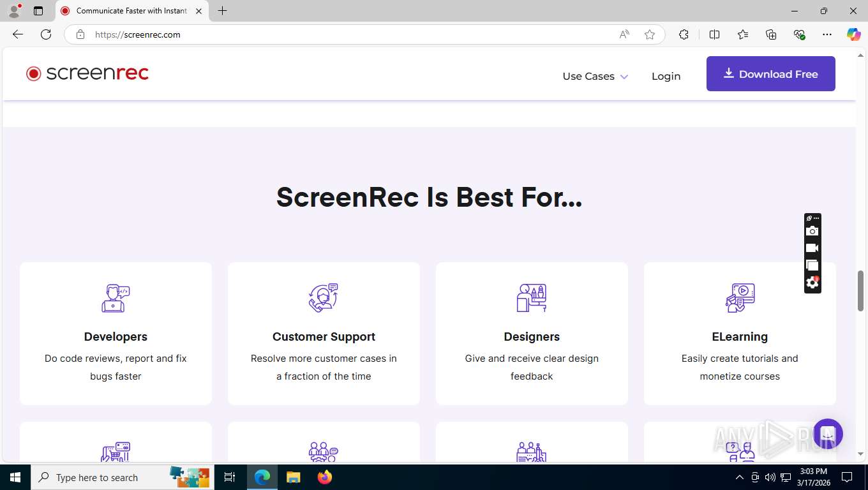Click 'Give and receive clear design' text
Viewport: 868px width, 490px height.
(532, 359)
